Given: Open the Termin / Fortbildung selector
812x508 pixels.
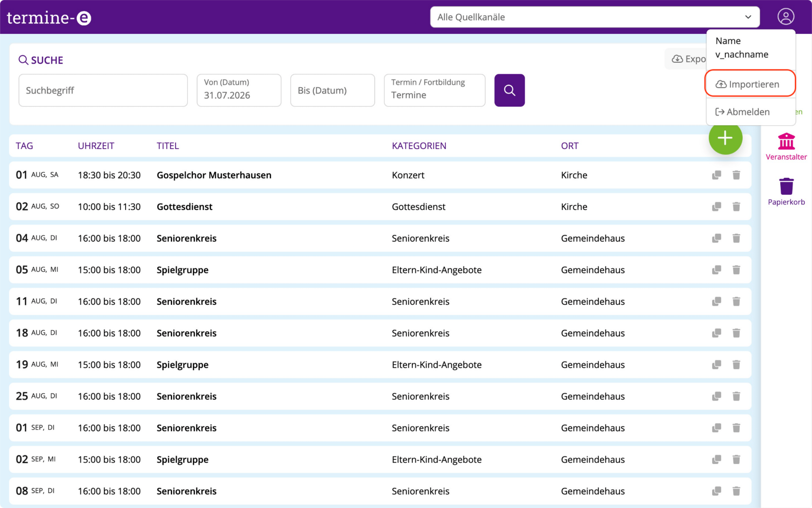Looking at the screenshot, I should pos(434,90).
